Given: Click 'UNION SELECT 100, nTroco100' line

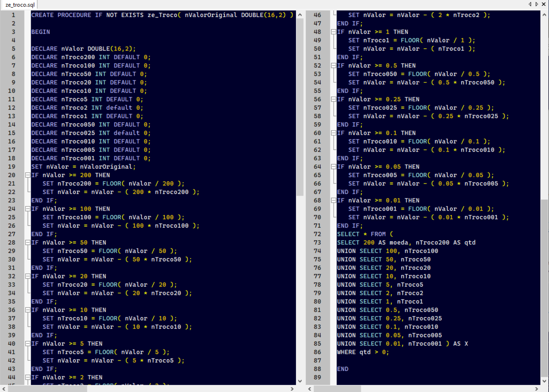Looking at the screenshot, I should [x=387, y=251].
